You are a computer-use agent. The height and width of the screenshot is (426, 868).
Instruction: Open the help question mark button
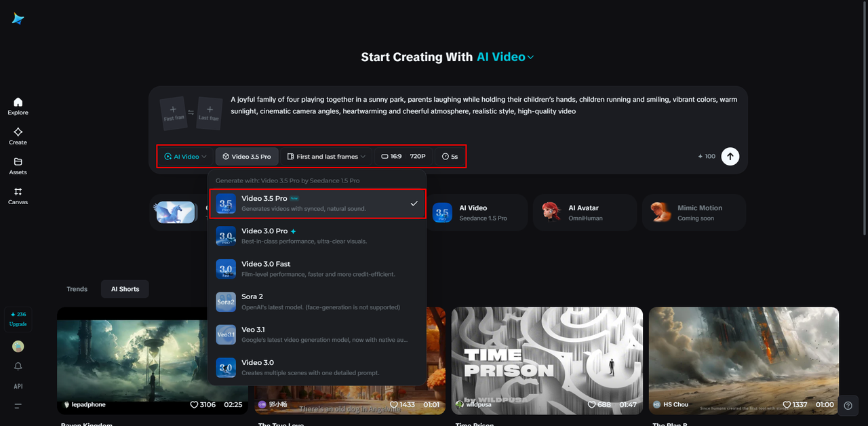click(848, 406)
